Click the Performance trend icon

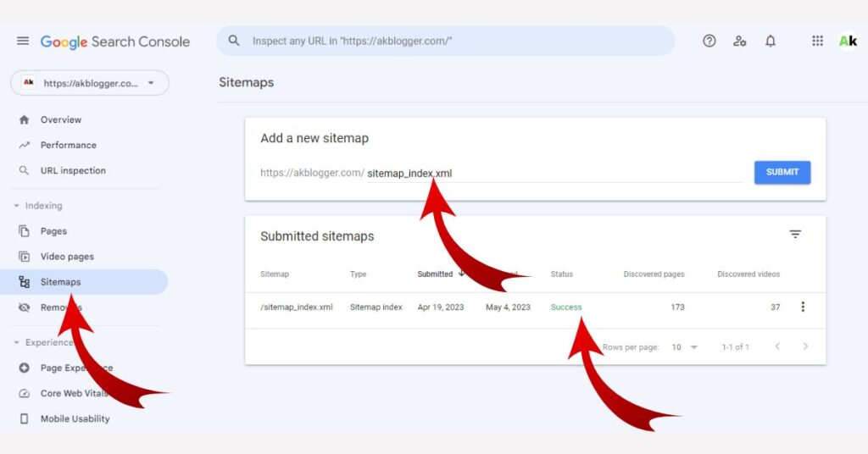[24, 145]
